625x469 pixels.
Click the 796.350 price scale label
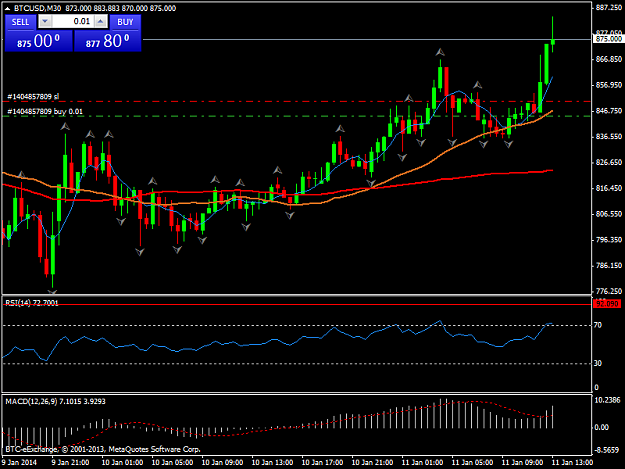609,239
